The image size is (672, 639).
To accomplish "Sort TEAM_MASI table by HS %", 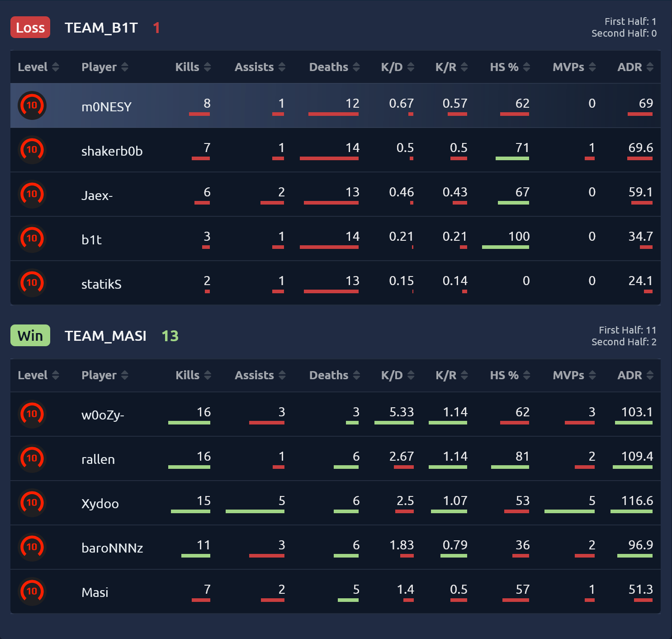I will (510, 375).
